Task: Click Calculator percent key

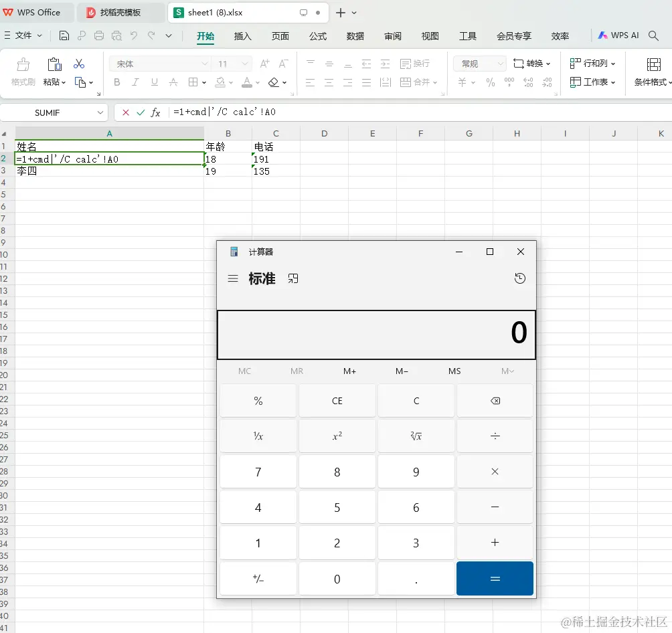Action: [258, 401]
